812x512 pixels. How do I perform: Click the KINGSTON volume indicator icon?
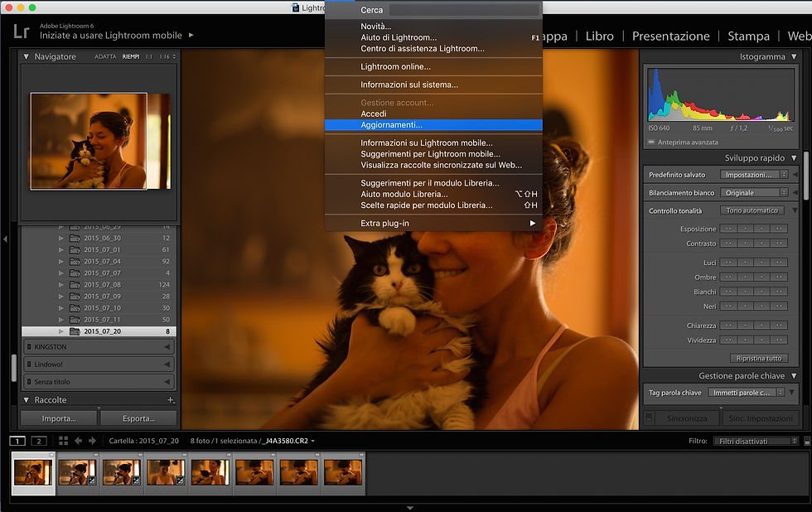click(29, 347)
